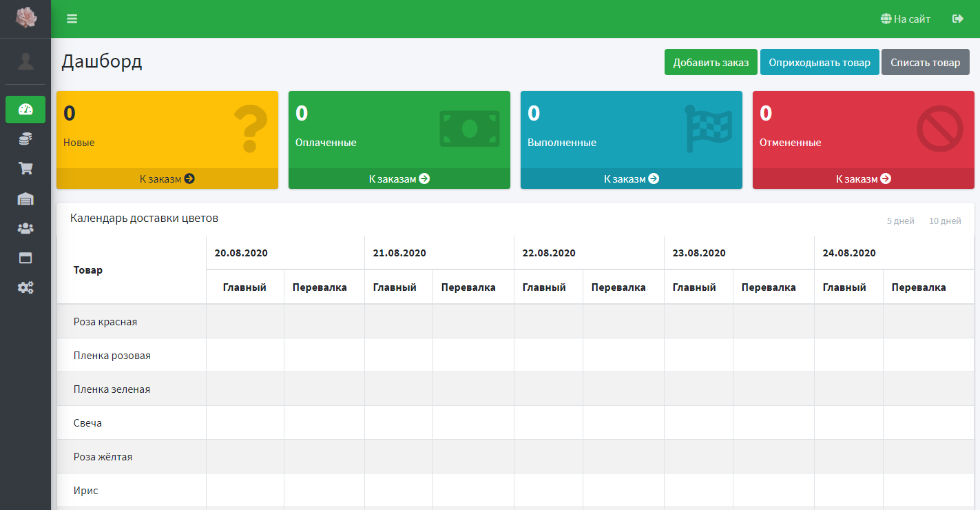This screenshot has height=510, width=980.
Task: Open the users group sidebar icon
Action: [25, 228]
